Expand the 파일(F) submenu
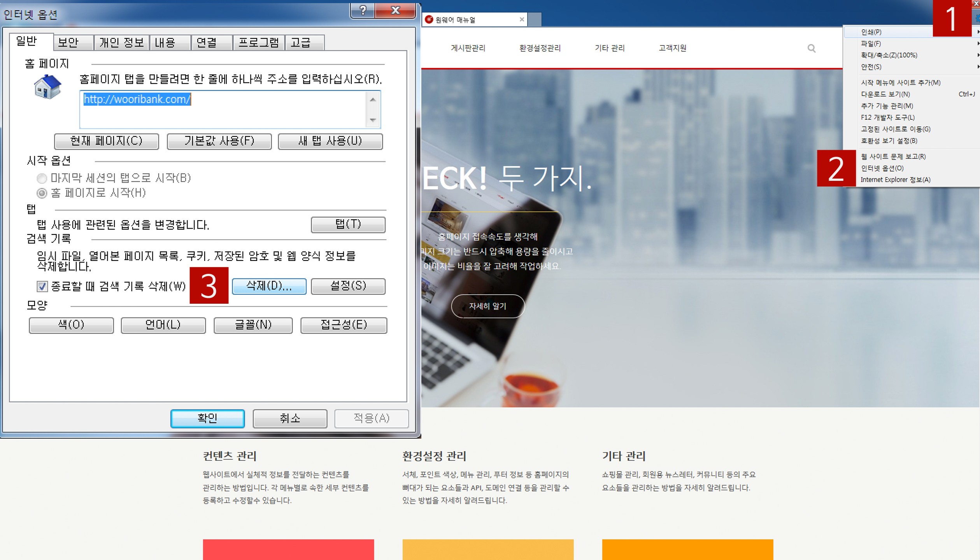 [x=911, y=44]
